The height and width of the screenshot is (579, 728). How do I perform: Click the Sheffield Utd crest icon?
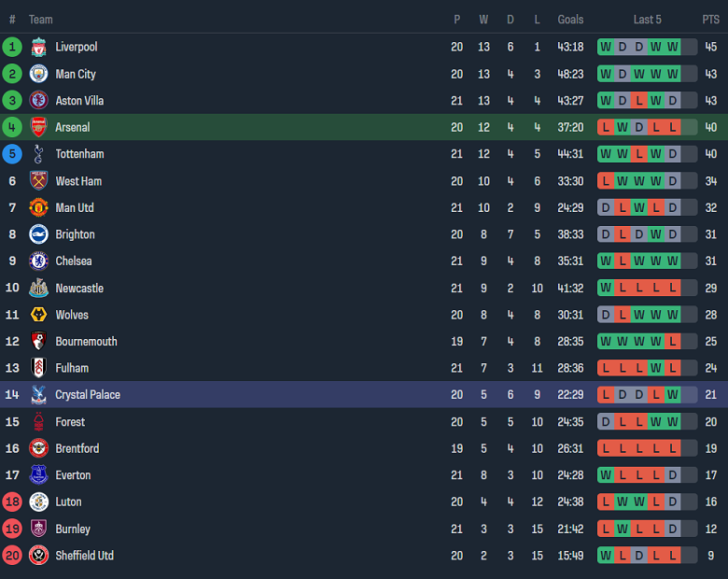[38, 556]
